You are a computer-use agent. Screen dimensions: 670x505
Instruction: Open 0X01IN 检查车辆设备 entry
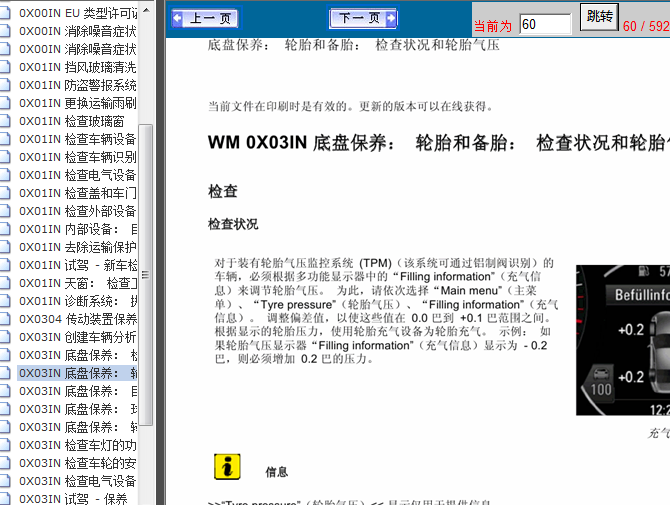click(78, 139)
